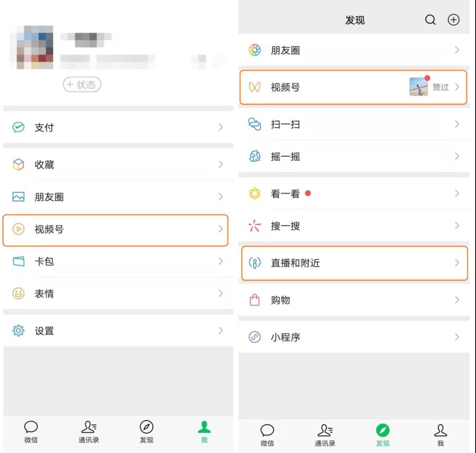Tap the 摇一摇 shake icon
The image size is (476, 453).
pyautogui.click(x=254, y=156)
